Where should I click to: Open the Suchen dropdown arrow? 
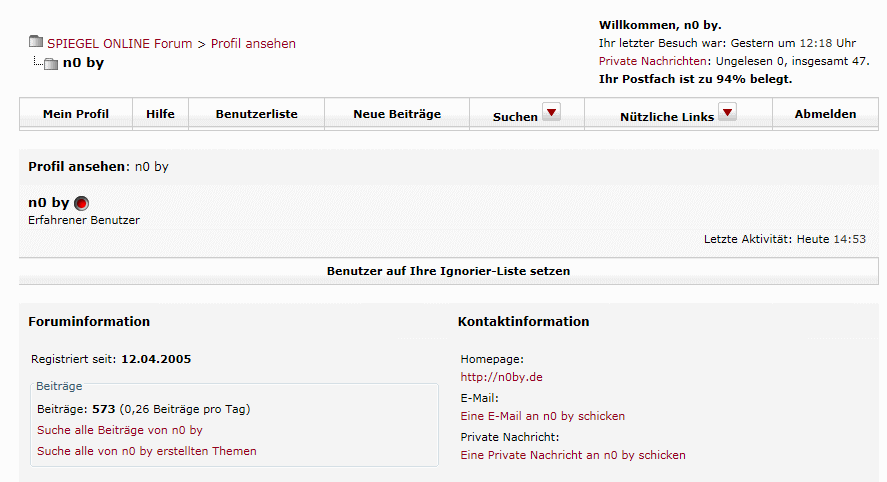(552, 112)
